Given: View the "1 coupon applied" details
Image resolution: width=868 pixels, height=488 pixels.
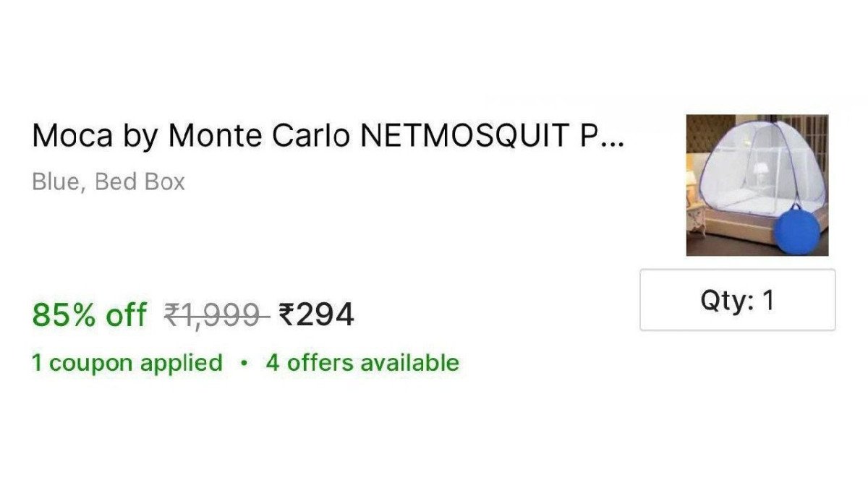Looking at the screenshot, I should click(127, 362).
